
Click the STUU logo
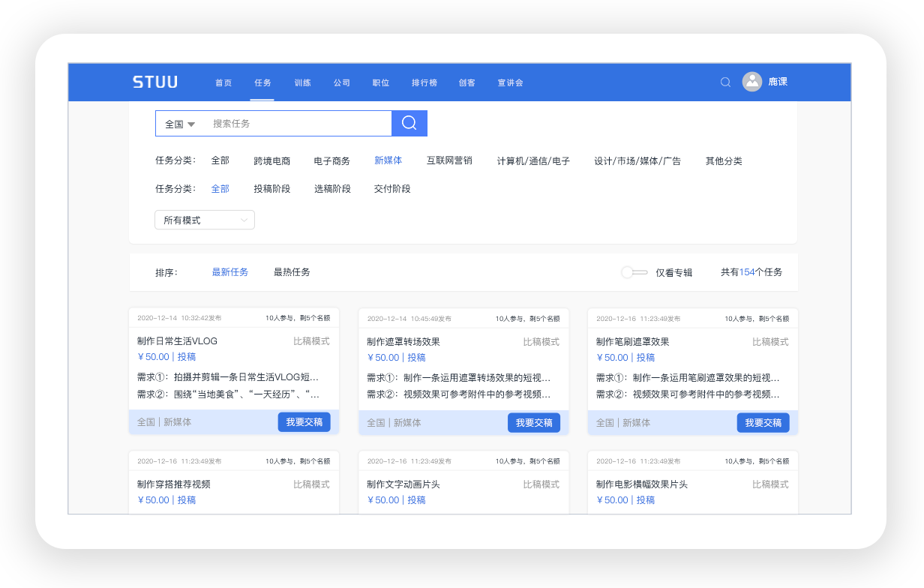point(155,82)
